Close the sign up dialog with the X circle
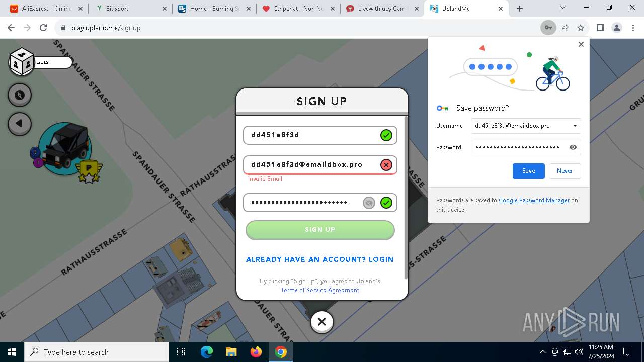Image resolution: width=644 pixels, height=362 pixels. click(x=322, y=322)
